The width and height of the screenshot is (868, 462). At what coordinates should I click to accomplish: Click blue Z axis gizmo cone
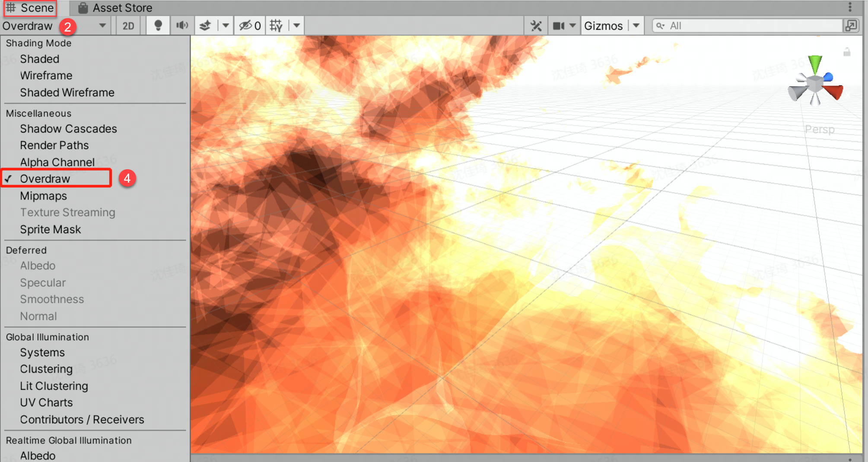click(x=828, y=77)
